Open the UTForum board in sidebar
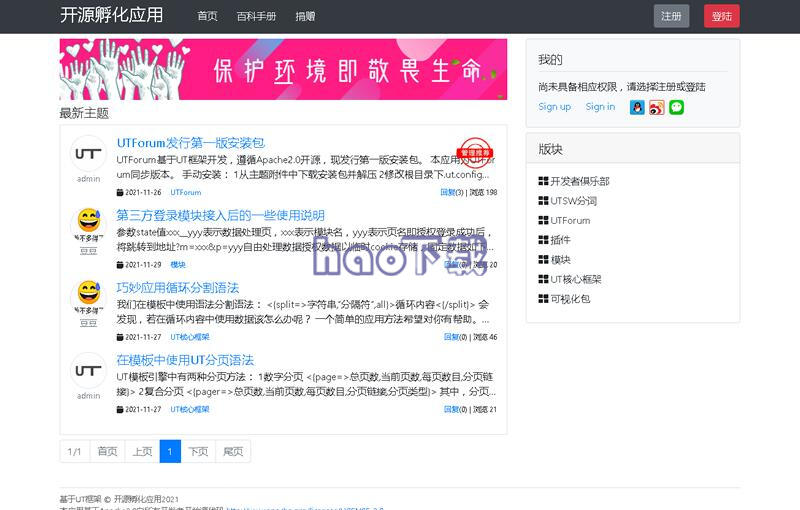Screen dimensions: 800x510 (570, 220)
